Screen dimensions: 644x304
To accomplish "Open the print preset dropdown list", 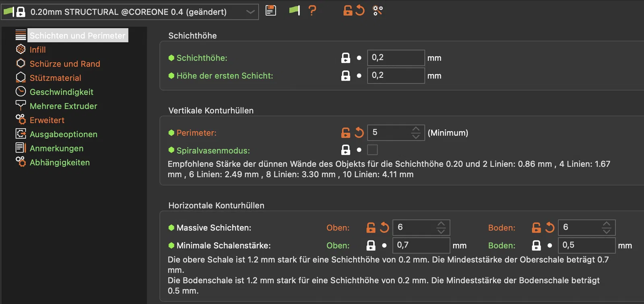I will pos(250,12).
